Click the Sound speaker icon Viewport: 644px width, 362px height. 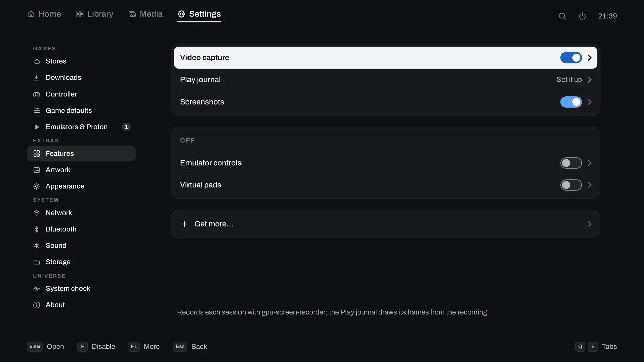(37, 246)
